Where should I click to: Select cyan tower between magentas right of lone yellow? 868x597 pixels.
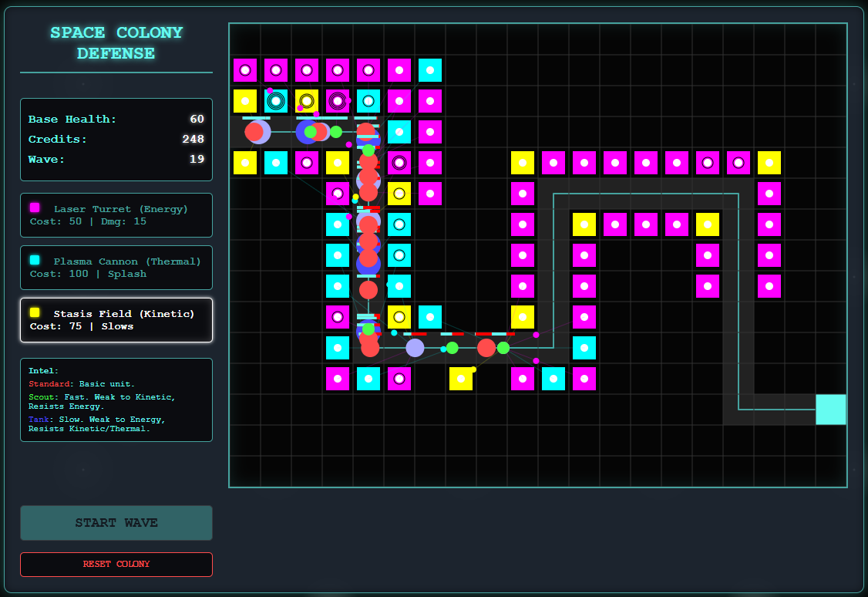click(553, 379)
